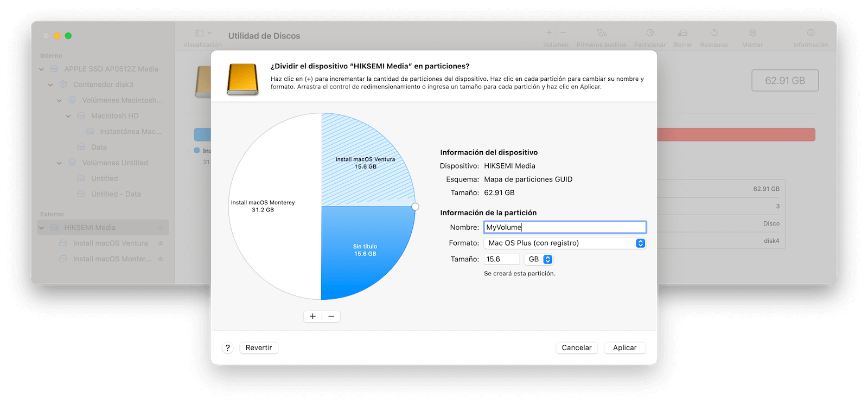The image size is (868, 406).
Task: Click the Volumen remove minus icon in toolbar
Action: 563,33
